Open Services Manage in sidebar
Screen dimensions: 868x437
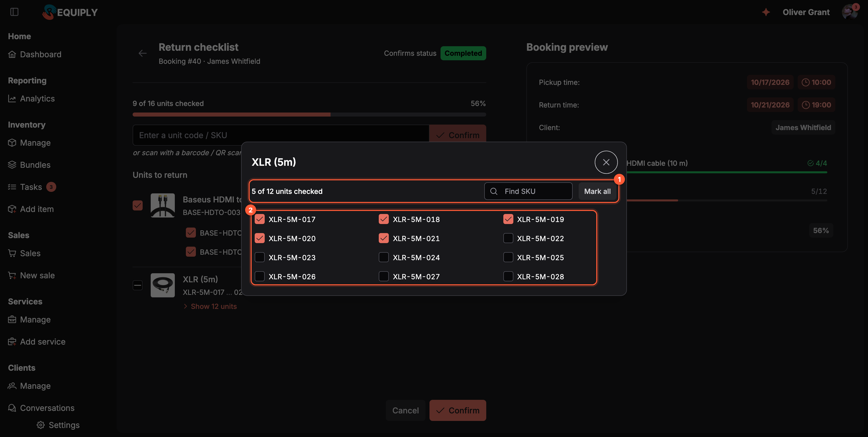tap(29, 319)
